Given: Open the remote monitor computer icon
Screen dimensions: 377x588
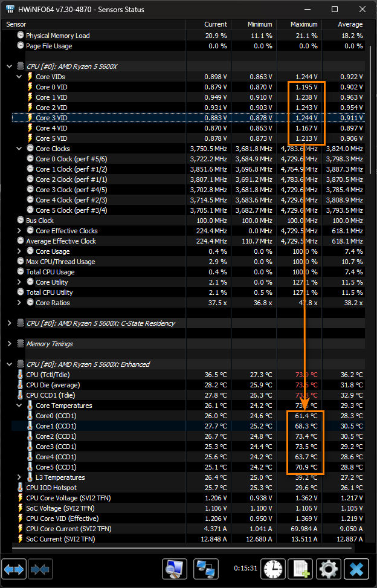Looking at the screenshot, I should [x=175, y=569].
